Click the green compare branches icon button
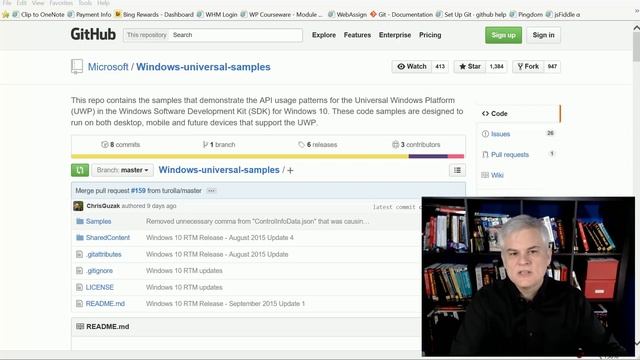Screen dimensions: 640x360 tap(80, 170)
